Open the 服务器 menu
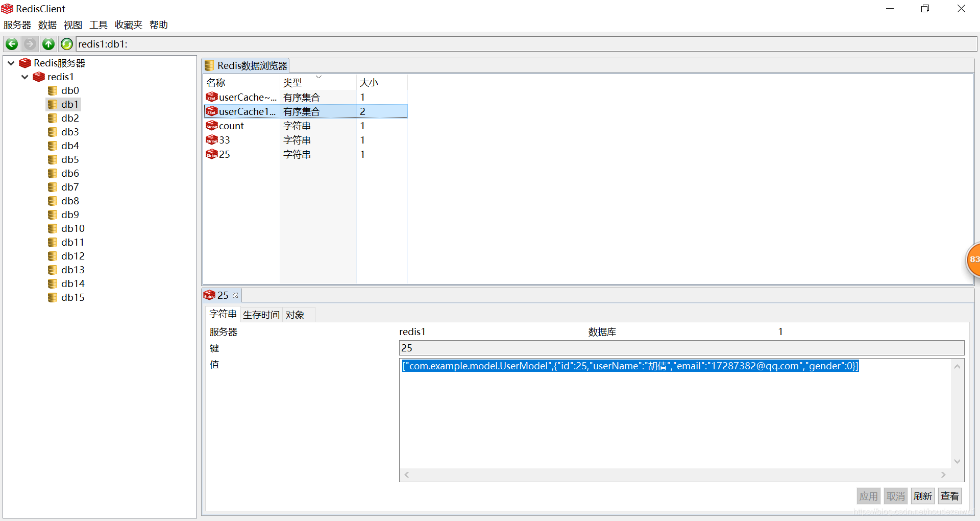The height and width of the screenshot is (521, 980). pos(17,25)
